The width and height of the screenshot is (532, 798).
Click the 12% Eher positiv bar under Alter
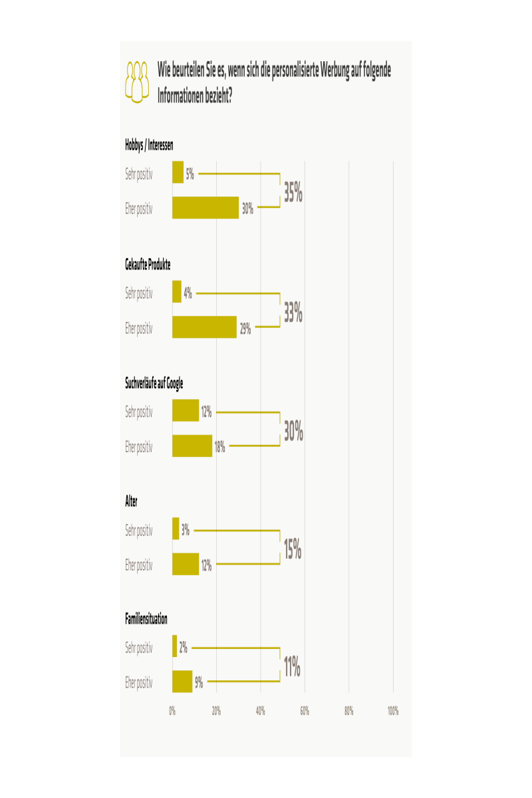(x=186, y=564)
